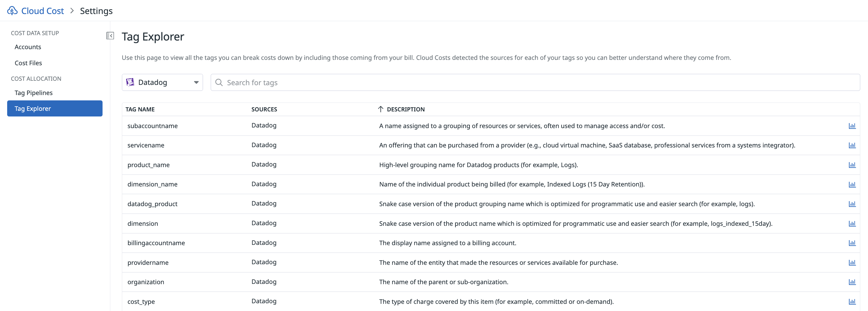Viewport: 868px width, 311px height.
Task: Click the chart icon on the product_name row
Action: coord(852,165)
